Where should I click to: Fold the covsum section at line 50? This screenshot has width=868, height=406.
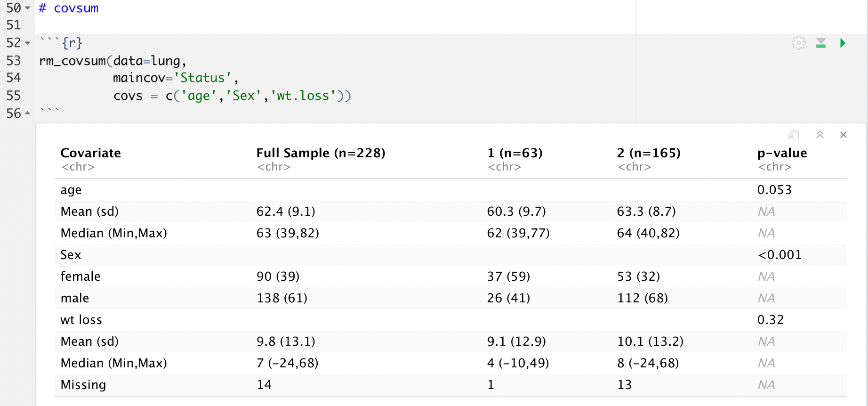click(x=28, y=8)
